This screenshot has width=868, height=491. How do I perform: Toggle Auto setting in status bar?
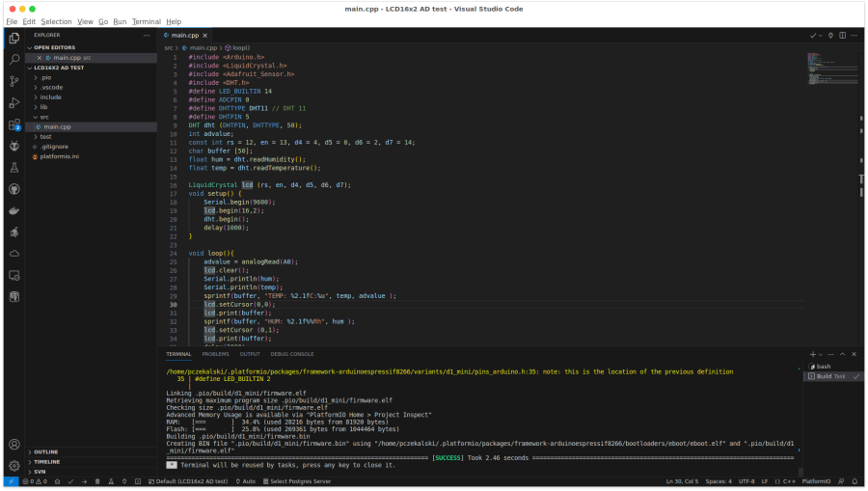[x=245, y=480]
